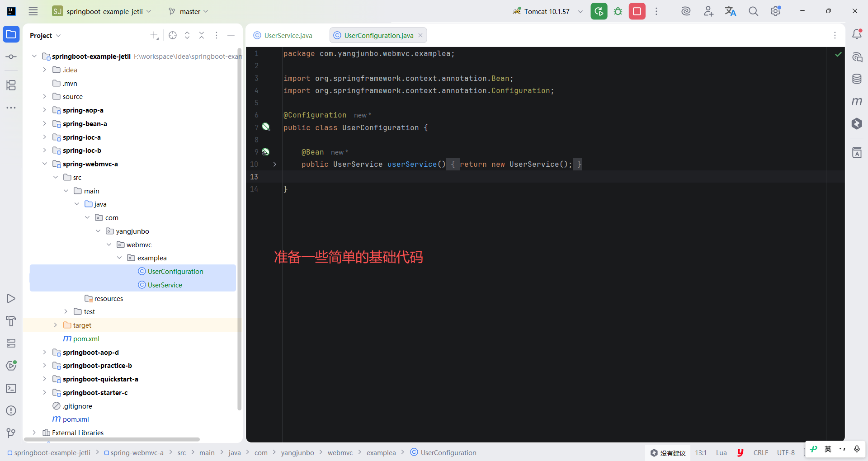Open the Project tool window icon
868x461 pixels.
click(11, 34)
